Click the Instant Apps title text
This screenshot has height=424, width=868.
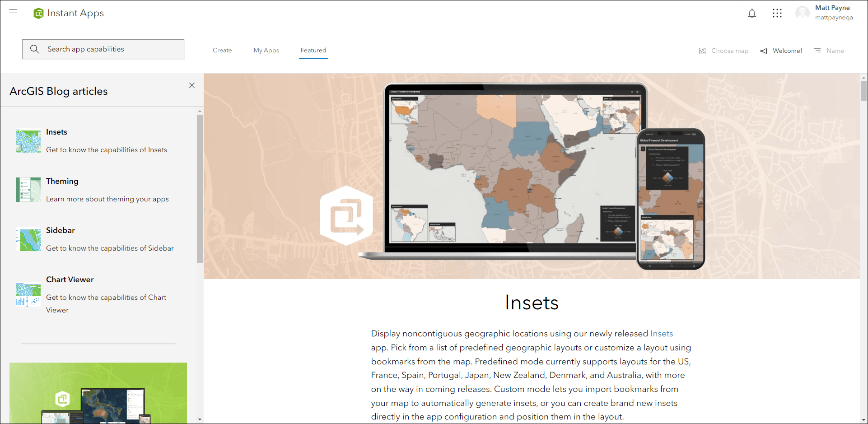(75, 13)
